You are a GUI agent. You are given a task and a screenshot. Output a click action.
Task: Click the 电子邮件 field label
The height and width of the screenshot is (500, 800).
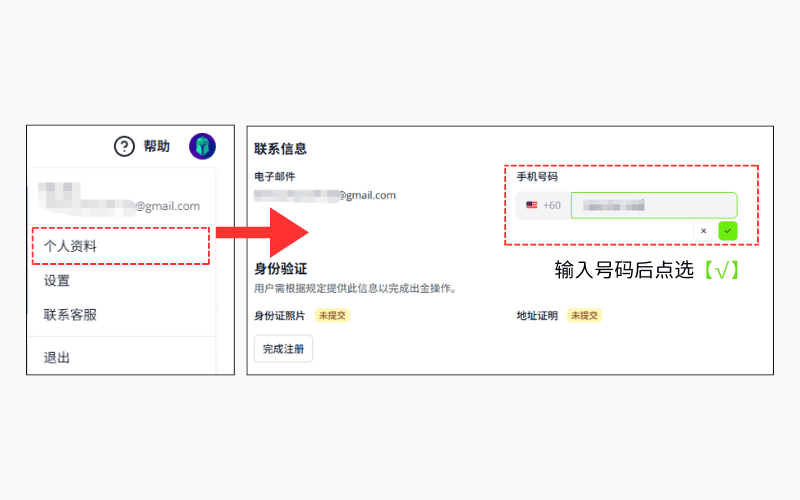point(274,177)
